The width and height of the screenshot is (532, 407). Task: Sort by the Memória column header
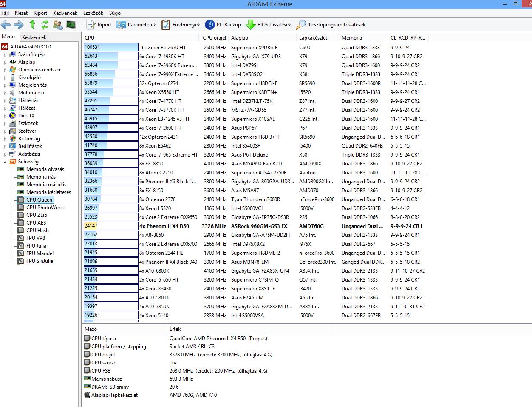point(363,38)
